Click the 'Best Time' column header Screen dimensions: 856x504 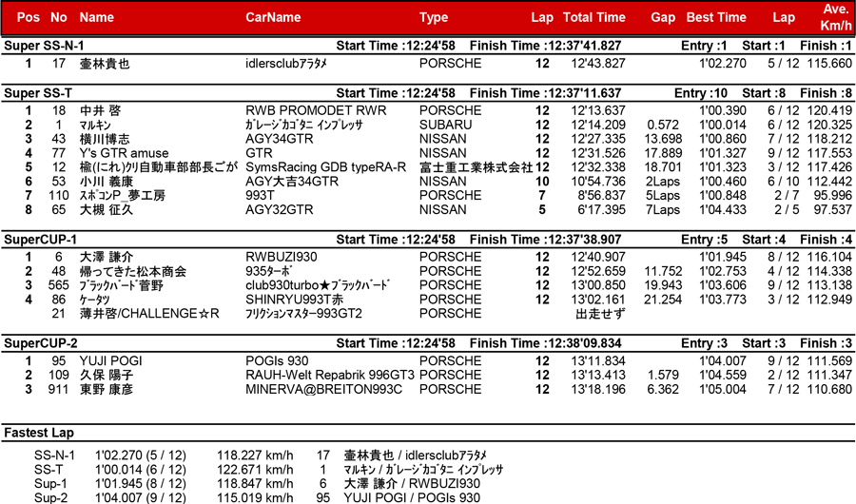tap(716, 17)
